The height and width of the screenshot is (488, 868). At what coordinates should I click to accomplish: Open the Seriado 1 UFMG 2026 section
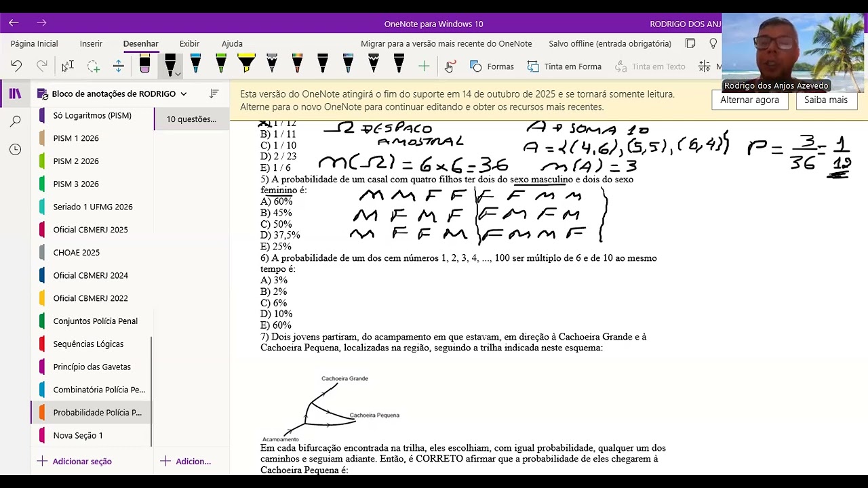[x=92, y=207]
